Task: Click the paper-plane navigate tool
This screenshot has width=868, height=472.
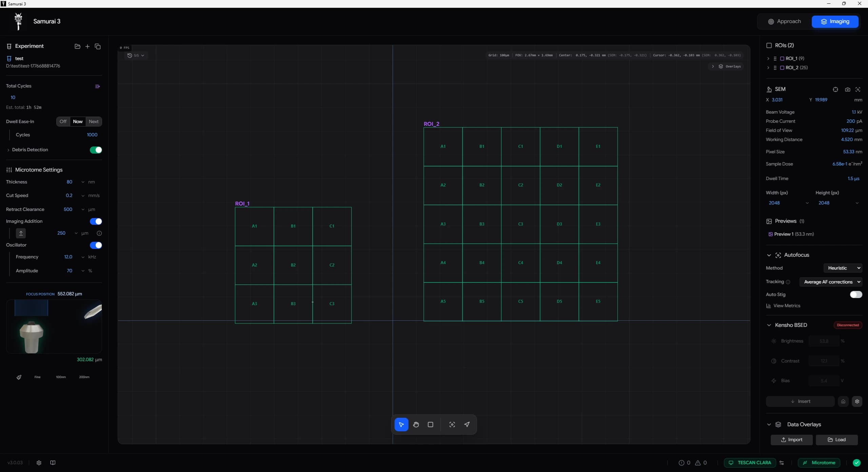Action: [x=467, y=425]
